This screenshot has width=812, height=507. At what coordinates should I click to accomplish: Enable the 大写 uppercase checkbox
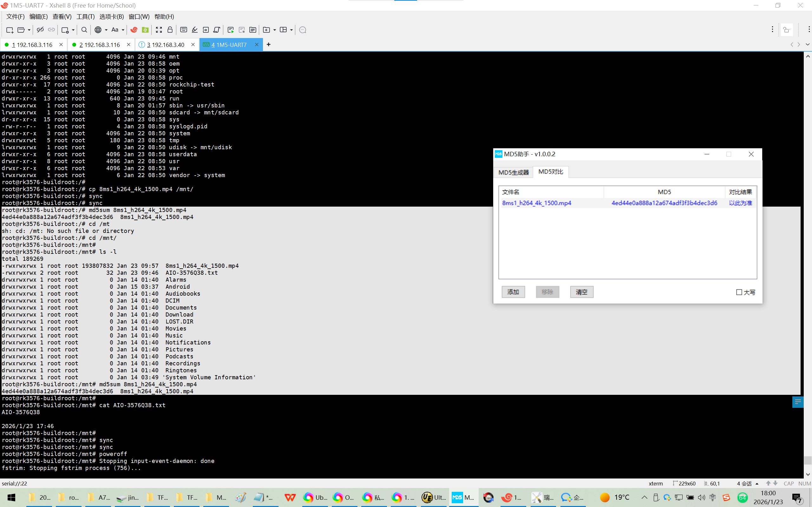[739, 292]
